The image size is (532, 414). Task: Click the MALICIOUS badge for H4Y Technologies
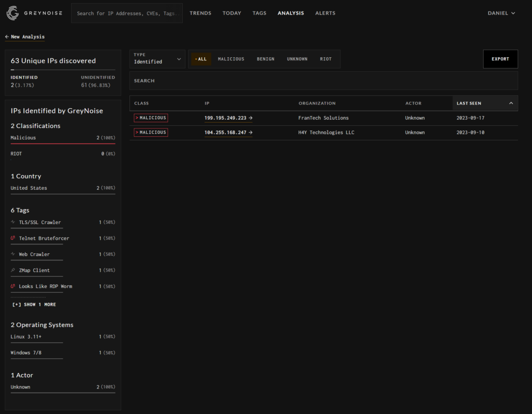[151, 133]
